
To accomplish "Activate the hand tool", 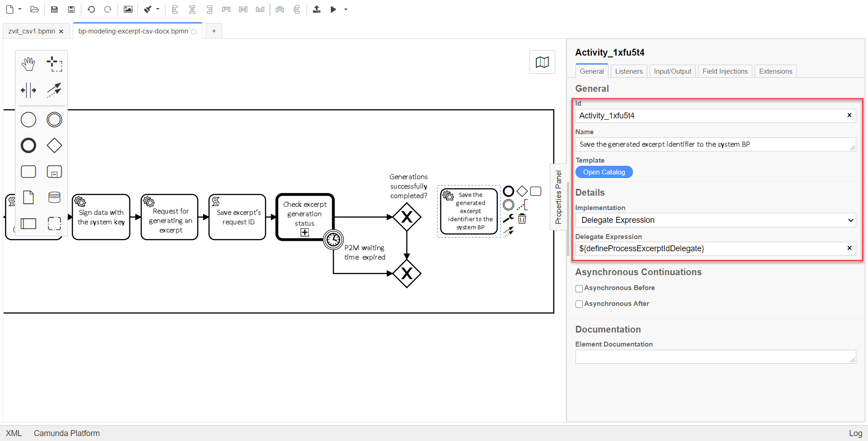I will tap(28, 64).
